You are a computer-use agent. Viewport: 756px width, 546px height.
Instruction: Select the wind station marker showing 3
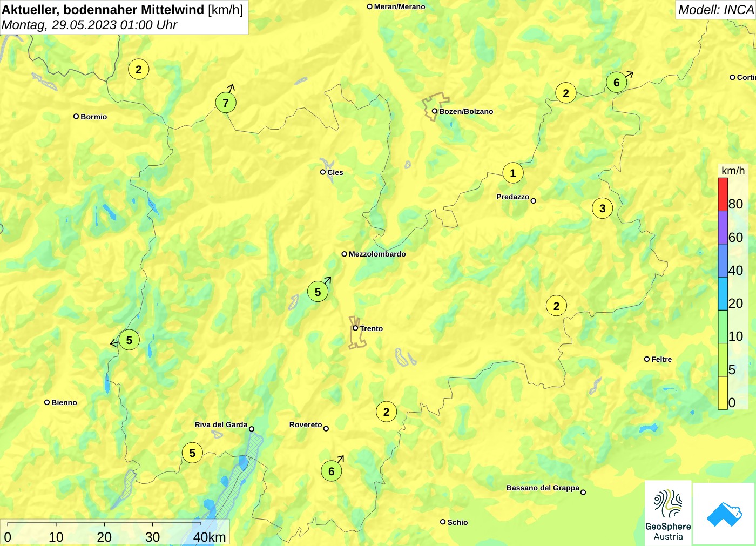coord(603,208)
